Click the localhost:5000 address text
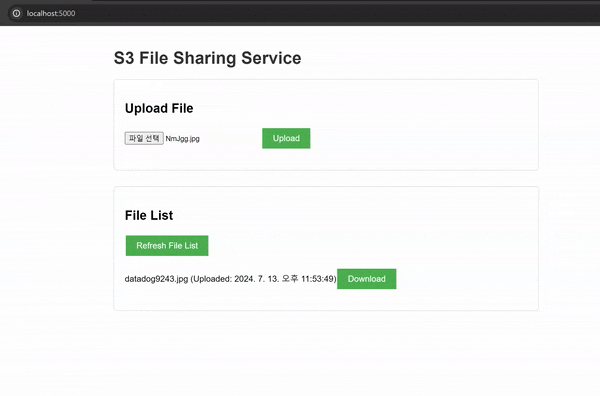Viewport: 600px width, 396px height. [51, 13]
